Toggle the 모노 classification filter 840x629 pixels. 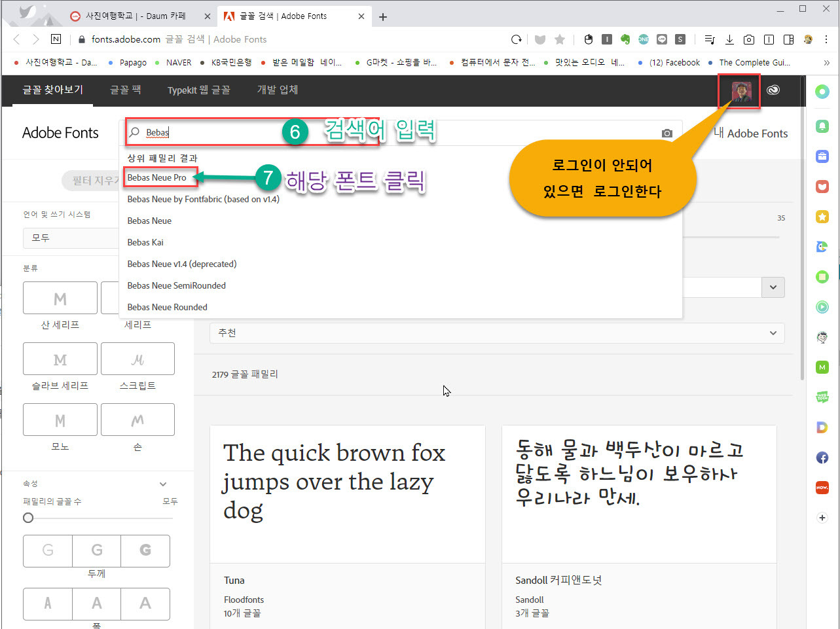[60, 420]
